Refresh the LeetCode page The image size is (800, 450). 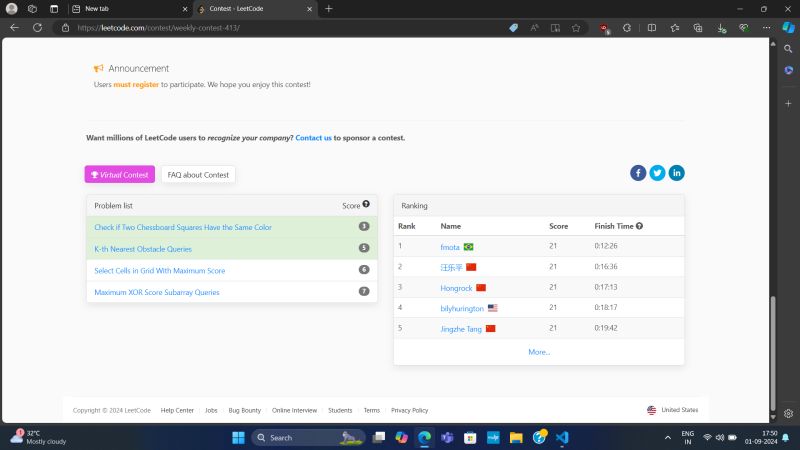pyautogui.click(x=37, y=28)
